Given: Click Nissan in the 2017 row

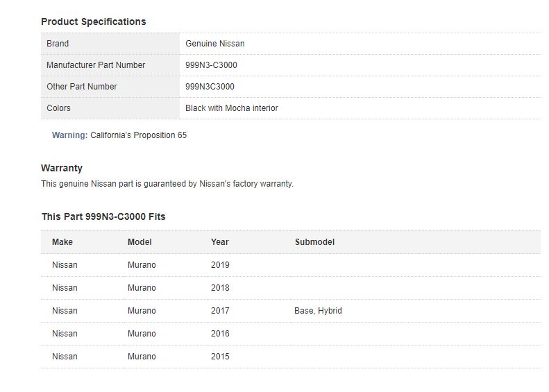Looking at the screenshot, I should 65,311.
